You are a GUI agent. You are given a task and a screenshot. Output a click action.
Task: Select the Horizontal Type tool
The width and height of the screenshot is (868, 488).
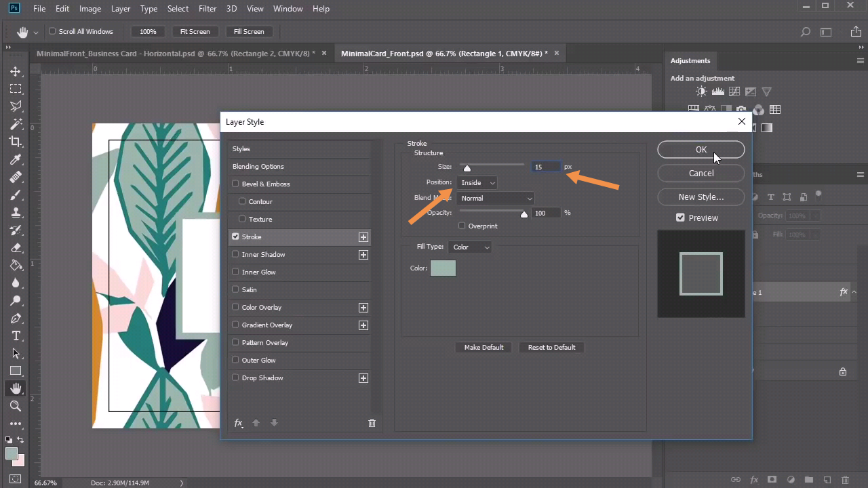(15, 335)
